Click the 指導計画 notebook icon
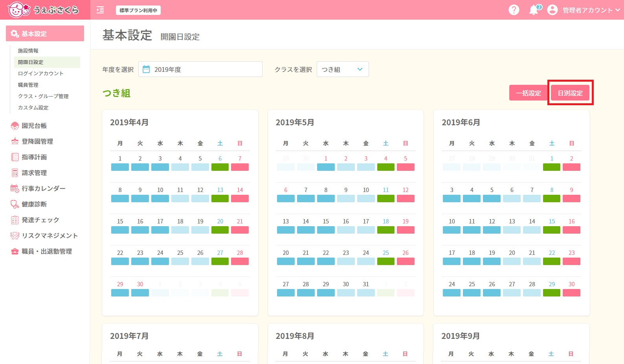Viewport: 624px width, 364px height. pos(15,157)
